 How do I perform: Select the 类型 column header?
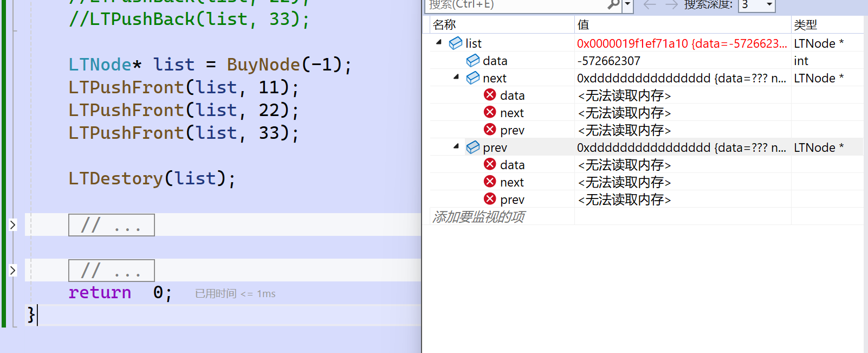point(827,24)
